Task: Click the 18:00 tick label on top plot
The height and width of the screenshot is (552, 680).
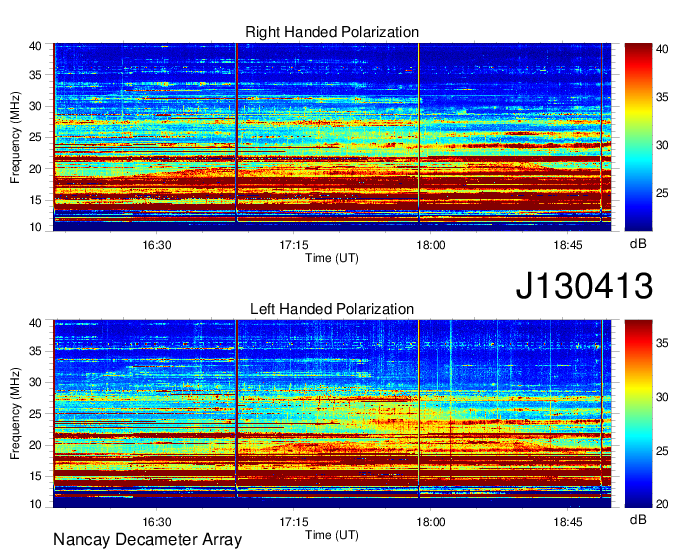Action: (431, 245)
